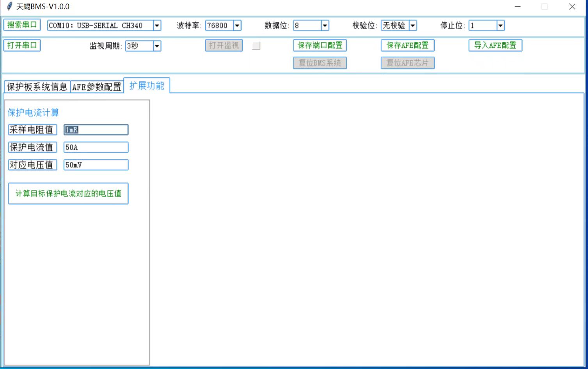Click the 保存AFE配置 button
The width and height of the screenshot is (588, 369).
(407, 45)
